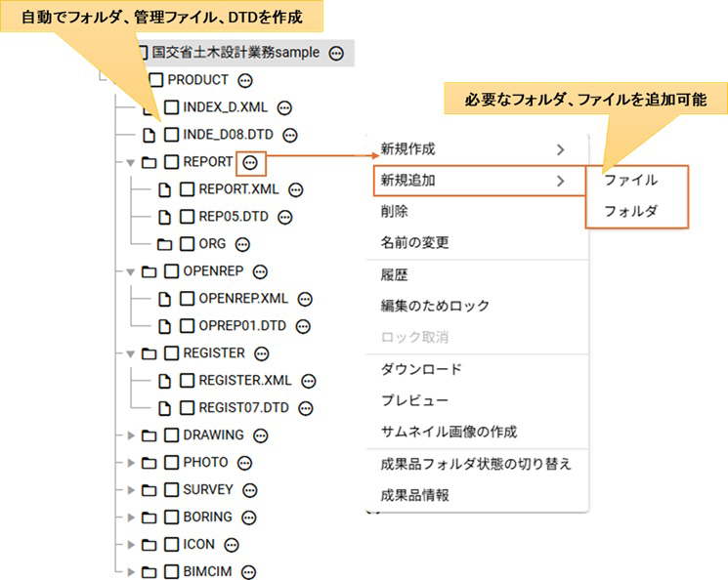Viewport: 728px width, 580px height.
Task: Open options menu for OPENREP.XML file
Action: (305, 299)
